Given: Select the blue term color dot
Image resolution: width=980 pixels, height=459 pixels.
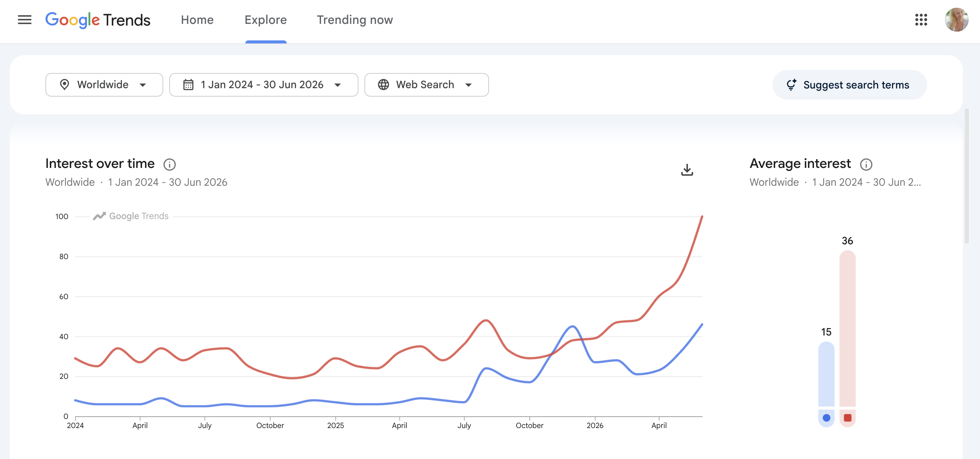Looking at the screenshot, I should tap(826, 418).
